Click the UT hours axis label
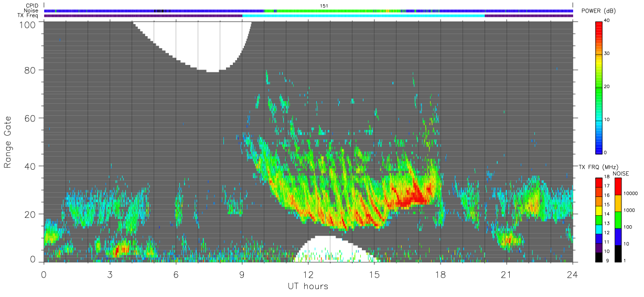 point(308,286)
